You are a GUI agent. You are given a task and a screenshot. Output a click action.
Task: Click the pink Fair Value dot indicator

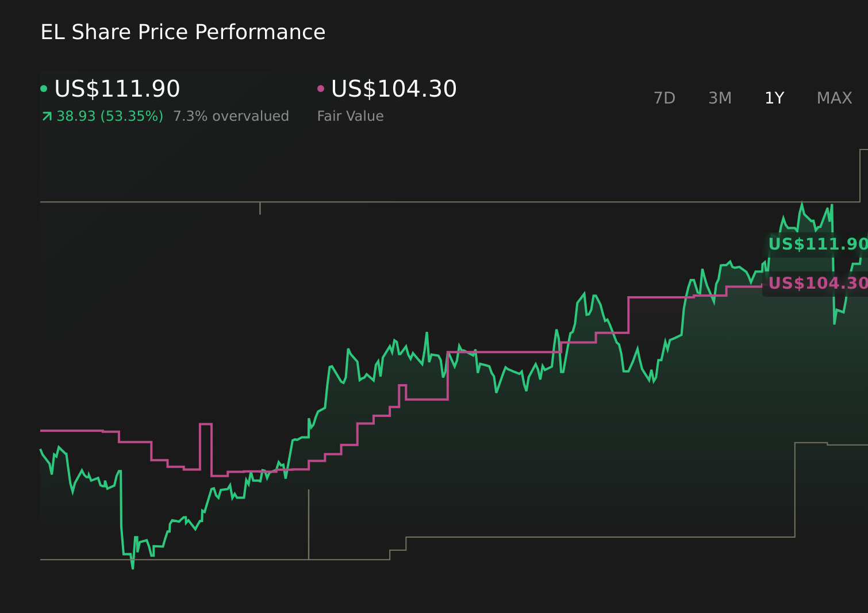coord(322,89)
